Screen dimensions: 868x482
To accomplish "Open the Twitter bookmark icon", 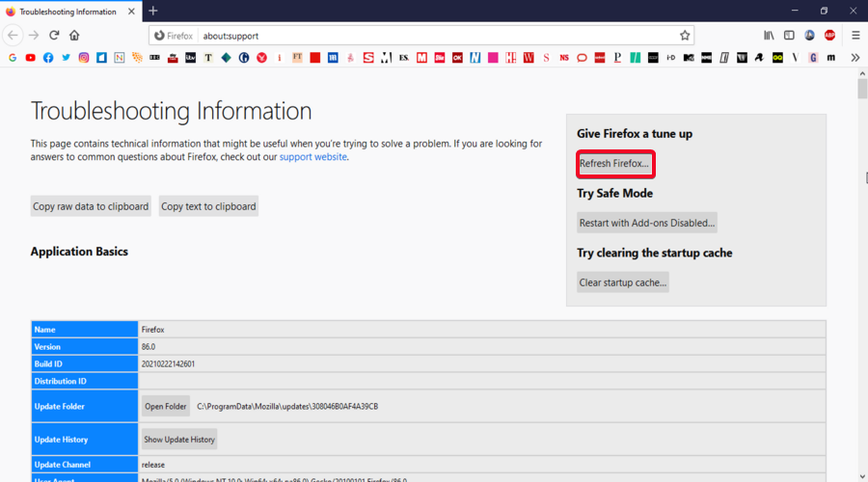I will (66, 58).
